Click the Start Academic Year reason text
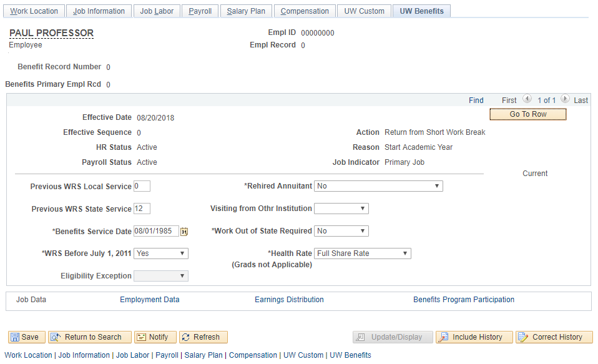Image resolution: width=598 pixels, height=364 pixels. coord(418,147)
